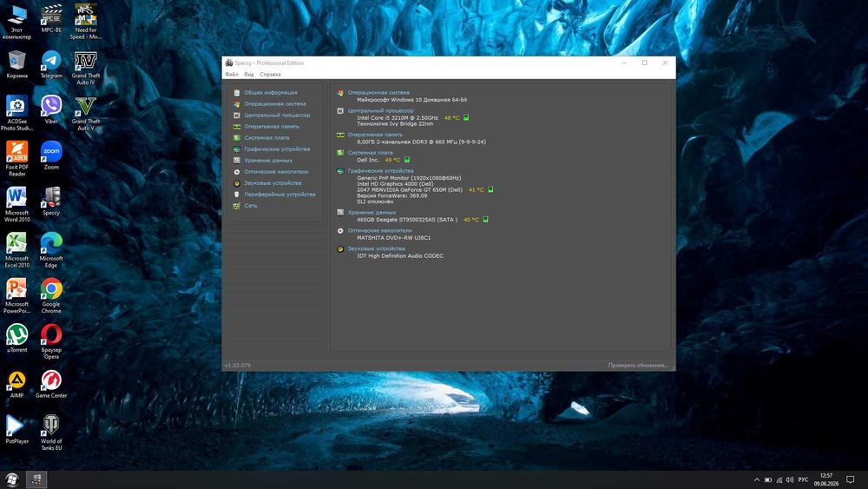868x489 pixels.
Task: Select Grand Theft Auto V desktop icon
Action: (86, 113)
